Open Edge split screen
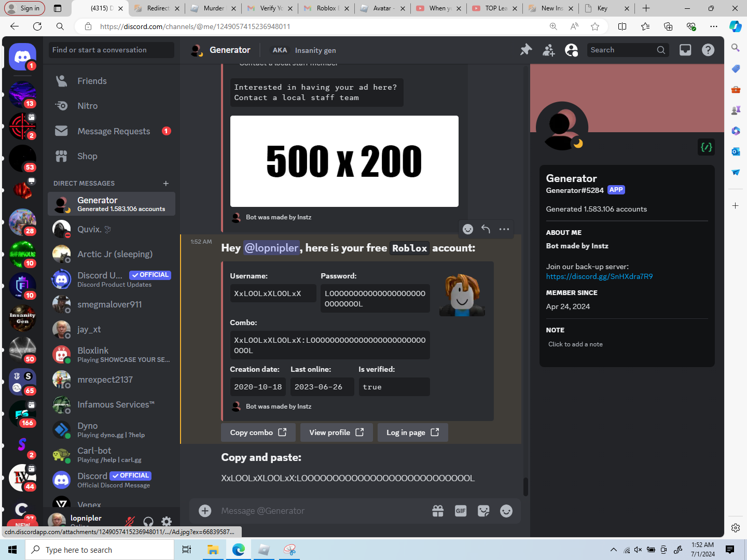This screenshot has height=560, width=747. click(x=622, y=26)
